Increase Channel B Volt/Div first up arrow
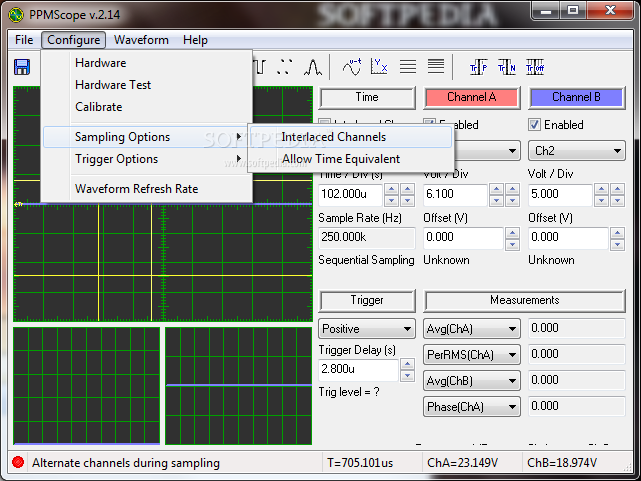This screenshot has width=641, height=481. pyautogui.click(x=601, y=189)
